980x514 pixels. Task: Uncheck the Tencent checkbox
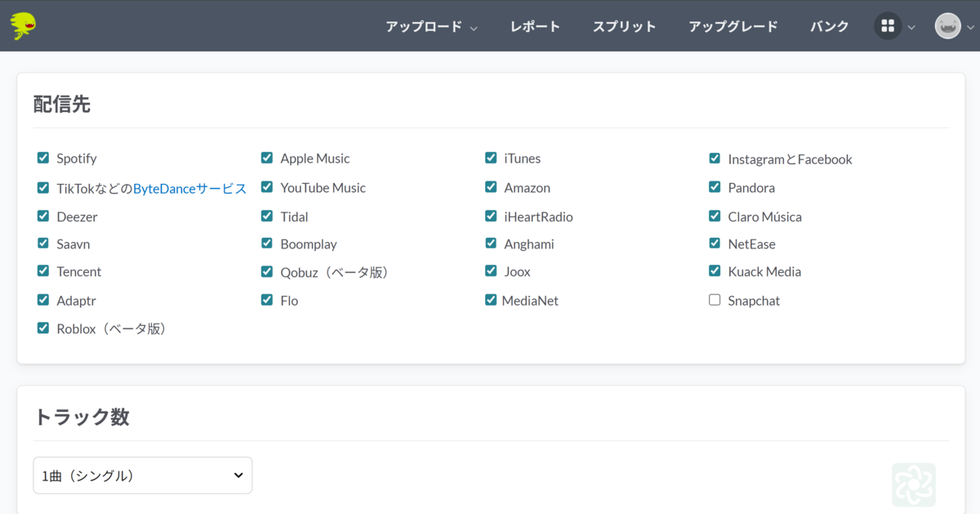(43, 270)
